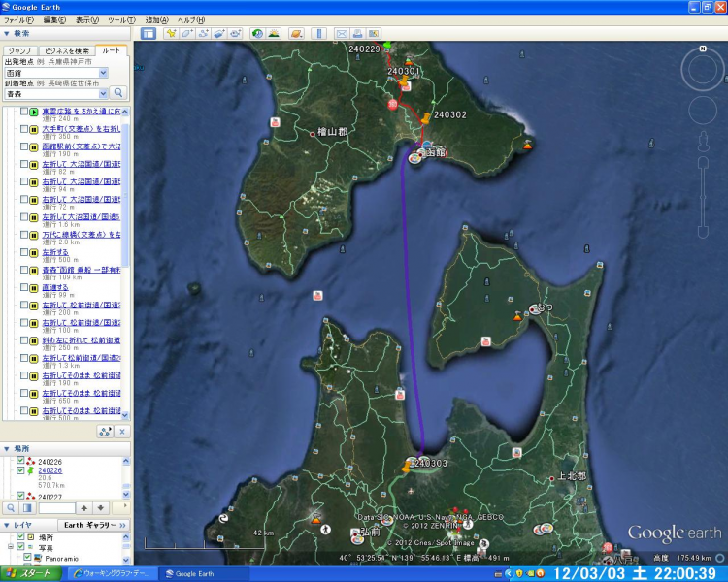The height and width of the screenshot is (582, 728).
Task: Click the 青森~函館 乗船 route link
Action: 82,270
